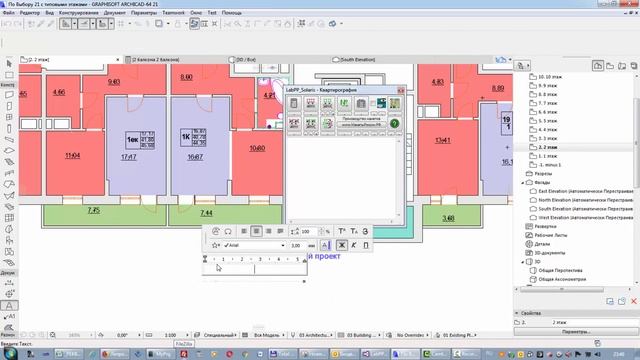Click clipboard icon in LabPP_Solaris panel

[361, 103]
